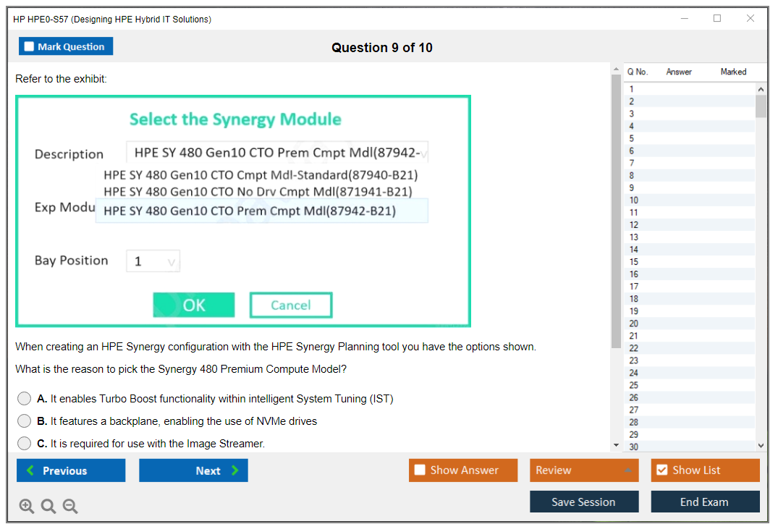Choose answer C about Image Streamer
Image resolution: width=778 pixels, height=532 pixels.
tap(25, 444)
